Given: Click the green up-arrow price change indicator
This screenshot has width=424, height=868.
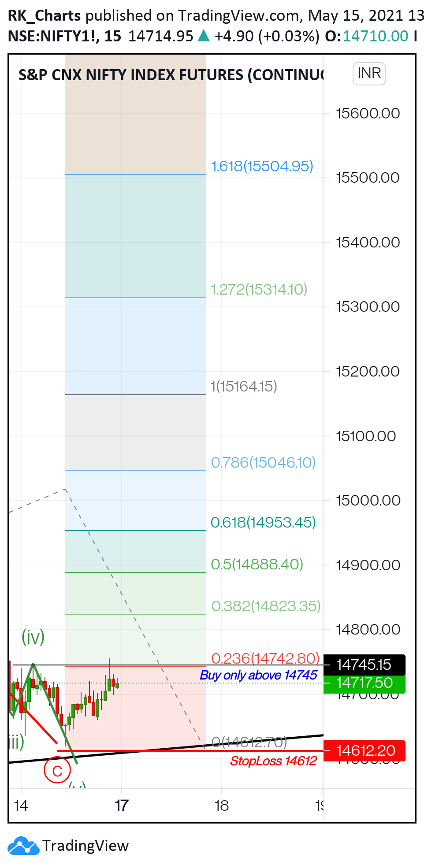Looking at the screenshot, I should pyautogui.click(x=204, y=36).
